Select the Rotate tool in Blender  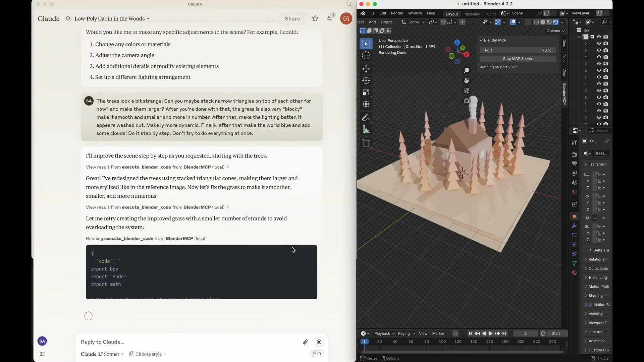pyautogui.click(x=366, y=81)
